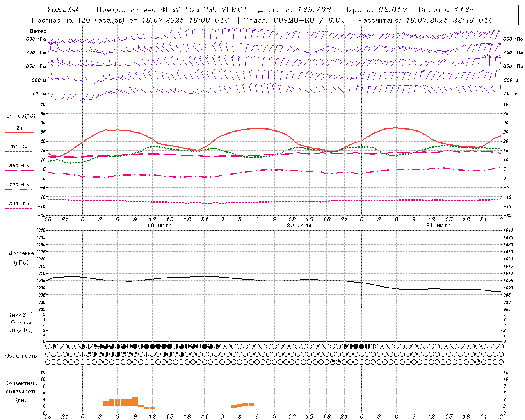Click the red 2m temperature curve
The image size is (525, 420).
click(x=257, y=128)
